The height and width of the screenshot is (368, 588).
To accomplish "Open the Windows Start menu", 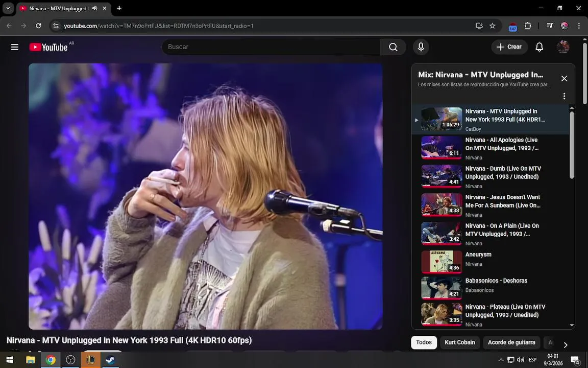I will tap(10, 360).
